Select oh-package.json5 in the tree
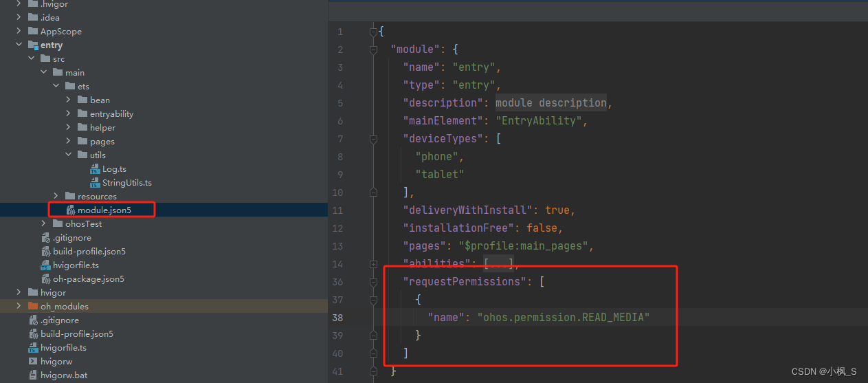This screenshot has width=868, height=383. coord(89,278)
